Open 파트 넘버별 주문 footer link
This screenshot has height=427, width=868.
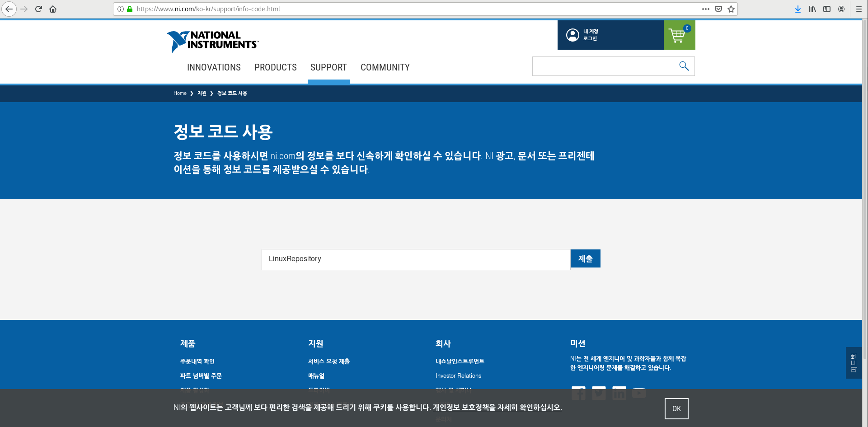point(201,375)
